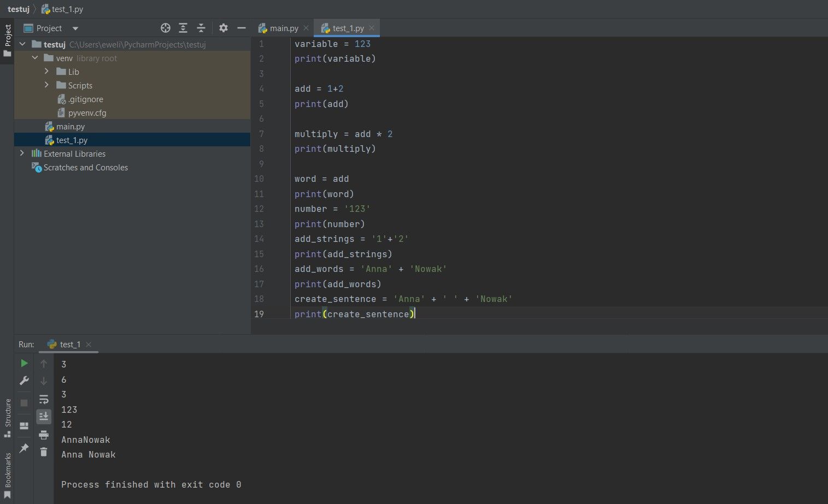This screenshot has height=504, width=828.
Task: Toggle the pin tab icon in Run panel
Action: (x=24, y=448)
